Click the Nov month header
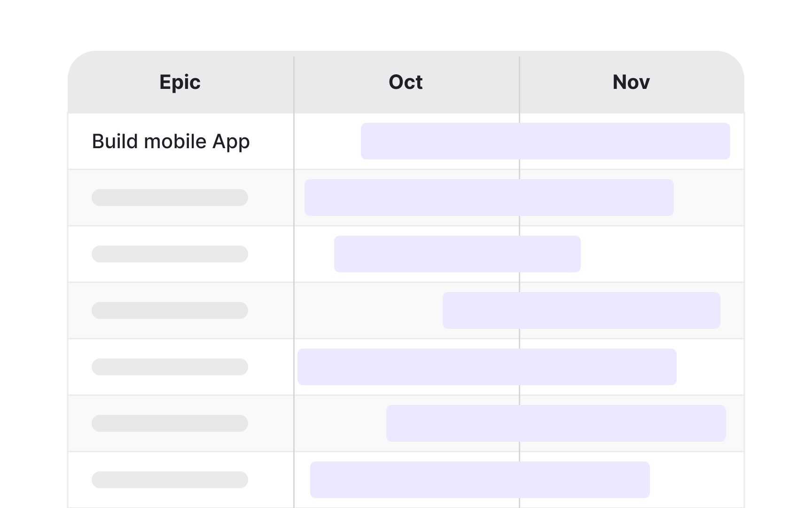Viewport: 812px width, 508px height. [x=631, y=82]
